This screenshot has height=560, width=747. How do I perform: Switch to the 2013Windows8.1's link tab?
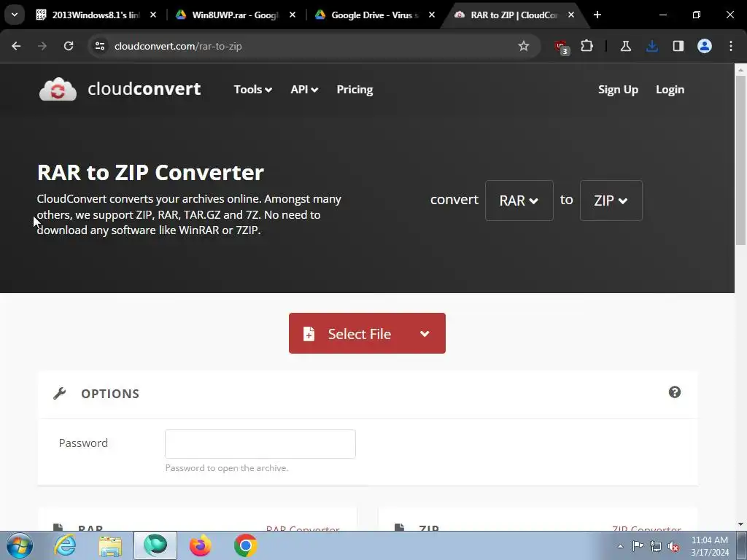click(96, 15)
